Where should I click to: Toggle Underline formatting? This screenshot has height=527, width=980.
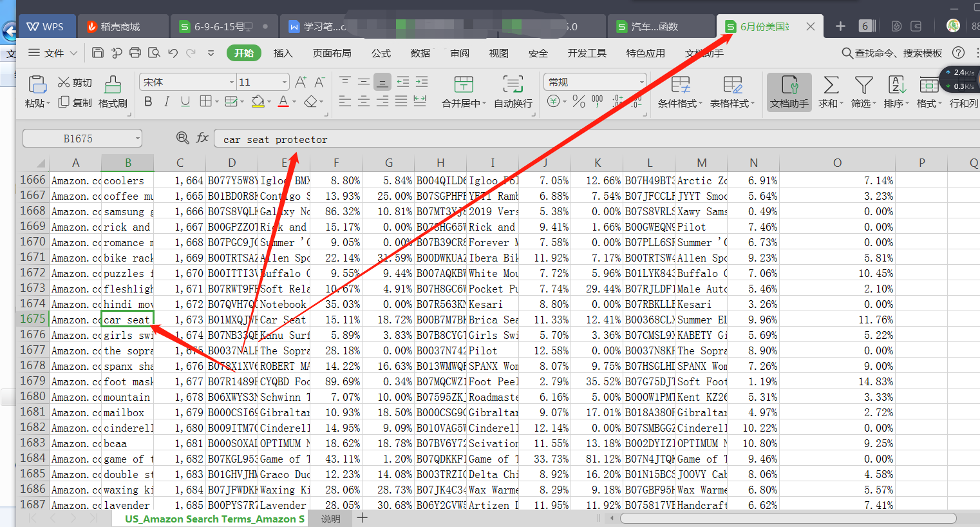(185, 101)
